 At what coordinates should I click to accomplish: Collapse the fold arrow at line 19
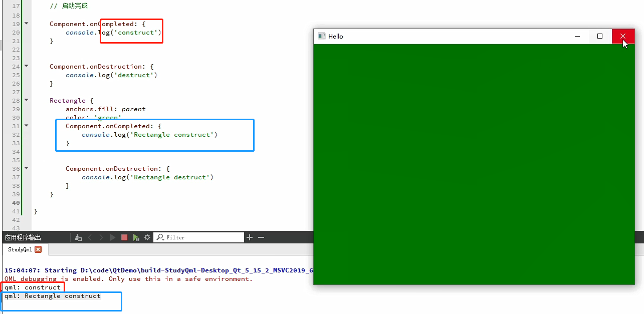click(27, 24)
